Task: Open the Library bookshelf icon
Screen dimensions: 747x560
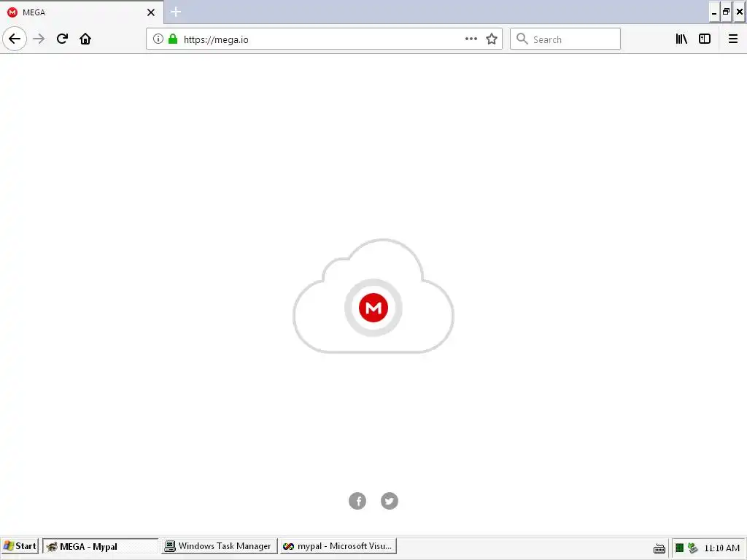Action: pos(682,39)
